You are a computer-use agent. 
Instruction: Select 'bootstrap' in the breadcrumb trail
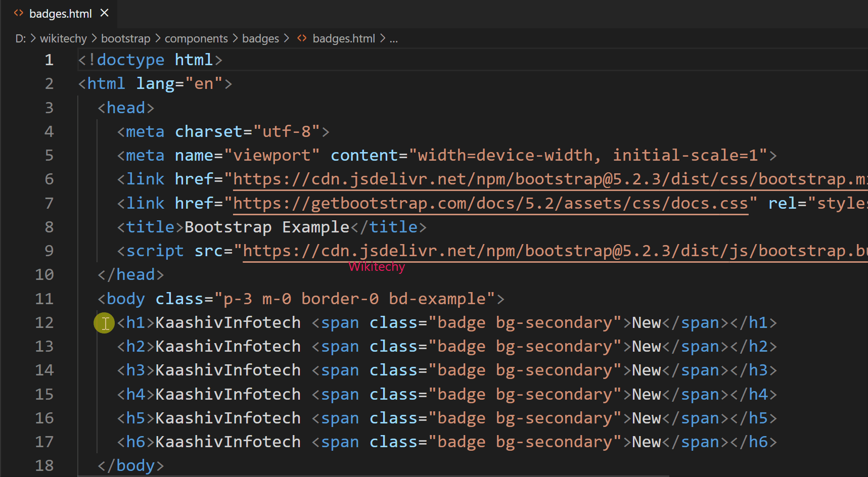tap(125, 38)
